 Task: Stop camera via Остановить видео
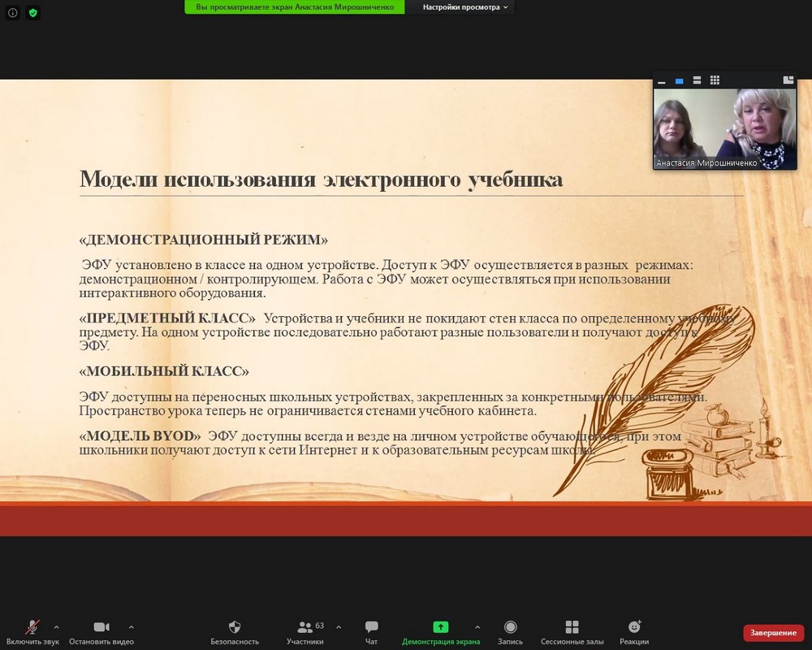tap(101, 631)
